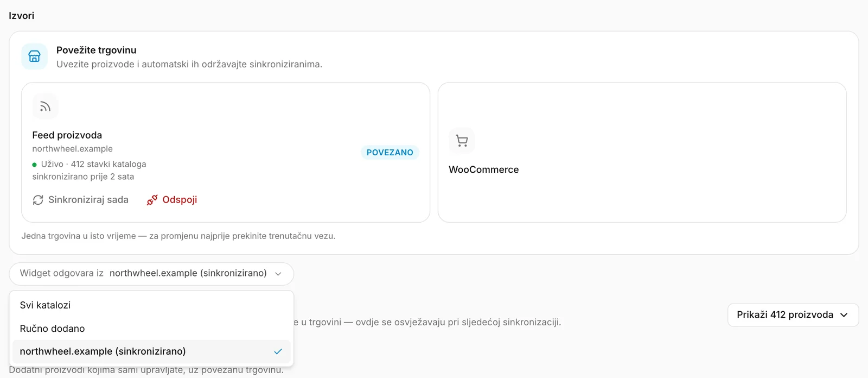Click the POVEZANO status badge

coord(390,153)
